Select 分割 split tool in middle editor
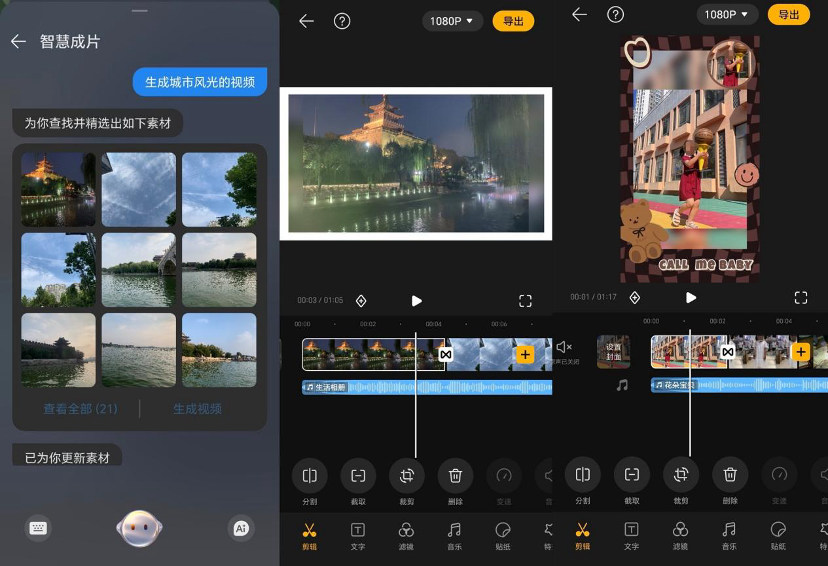 (x=310, y=482)
